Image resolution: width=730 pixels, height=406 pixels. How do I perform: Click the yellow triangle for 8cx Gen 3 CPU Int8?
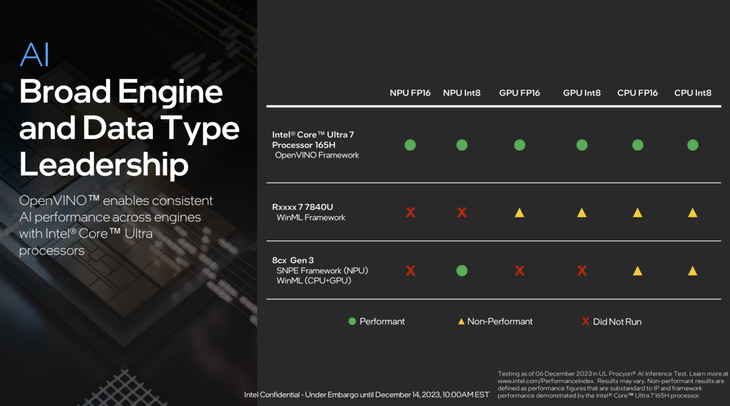(x=693, y=271)
